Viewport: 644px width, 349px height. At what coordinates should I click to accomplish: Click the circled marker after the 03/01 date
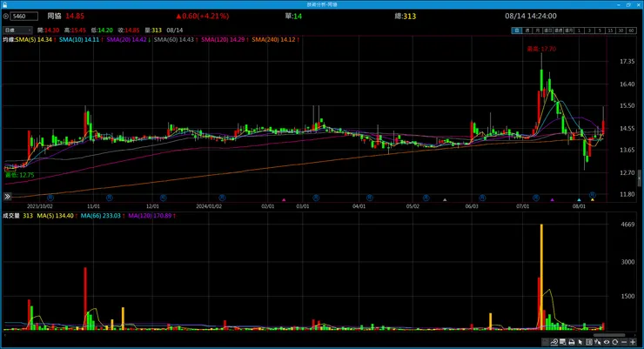(x=316, y=198)
